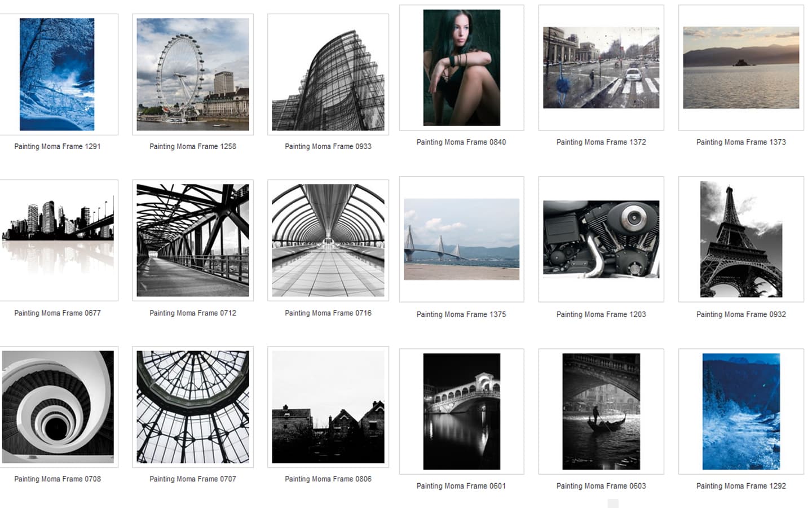Viewport: 812px width, 508px height.
Task: Click the 'Painting Moma Frame 0806' title
Action: [328, 479]
